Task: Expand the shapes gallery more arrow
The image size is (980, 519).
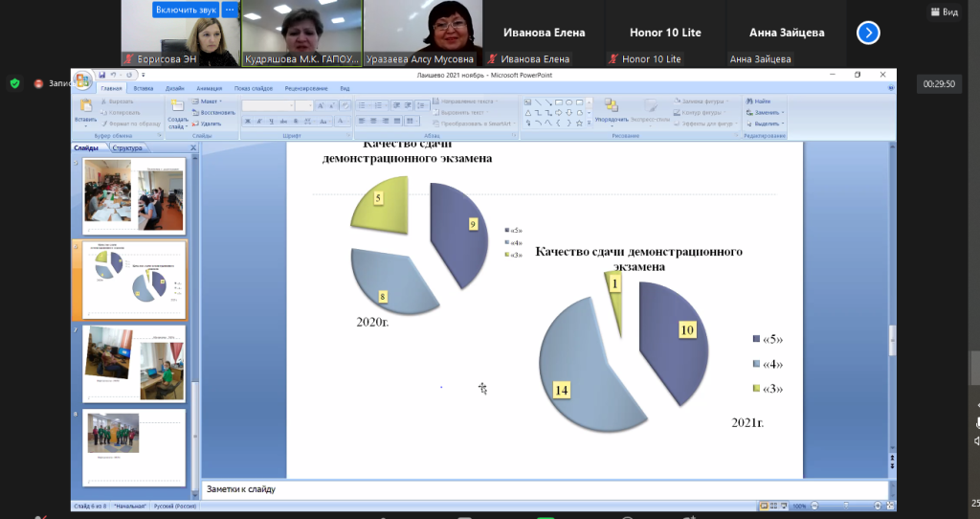Action: pos(589,124)
